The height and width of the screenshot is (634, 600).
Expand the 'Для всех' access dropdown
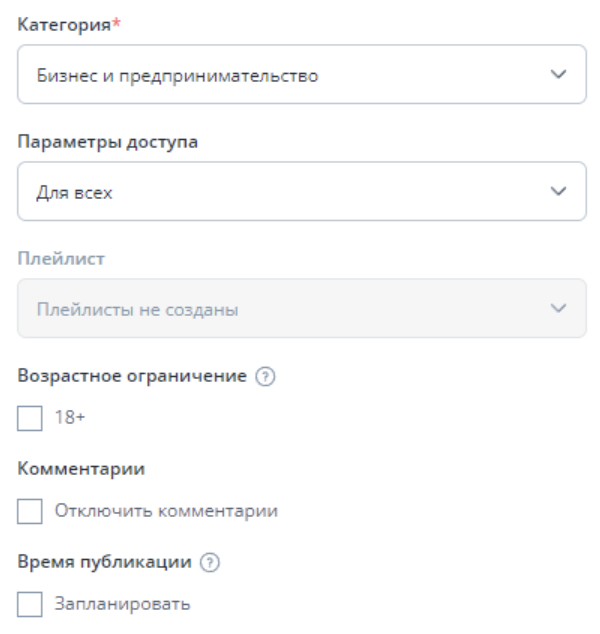(300, 192)
